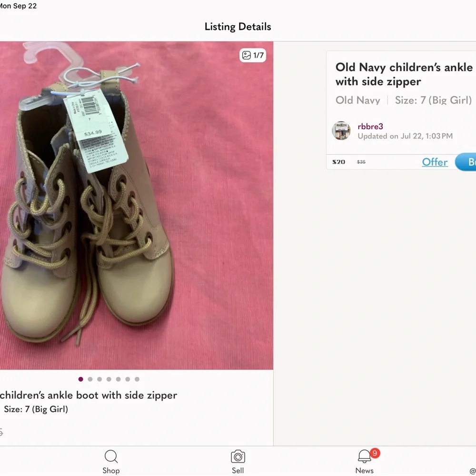This screenshot has width=476, height=476.
Task: Select the fourth photo pagination dot
Action: pyautogui.click(x=109, y=379)
